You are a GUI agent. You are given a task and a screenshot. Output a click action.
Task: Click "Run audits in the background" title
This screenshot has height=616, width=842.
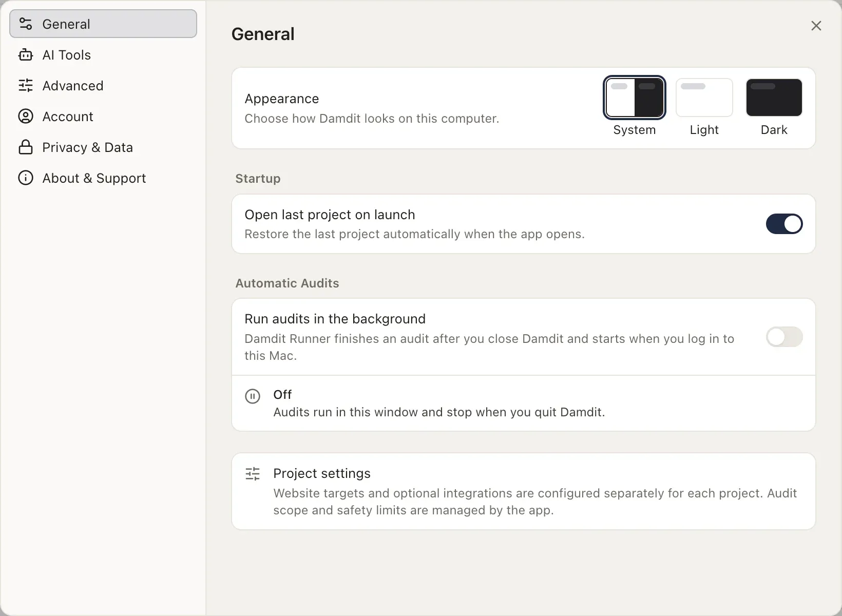(335, 319)
